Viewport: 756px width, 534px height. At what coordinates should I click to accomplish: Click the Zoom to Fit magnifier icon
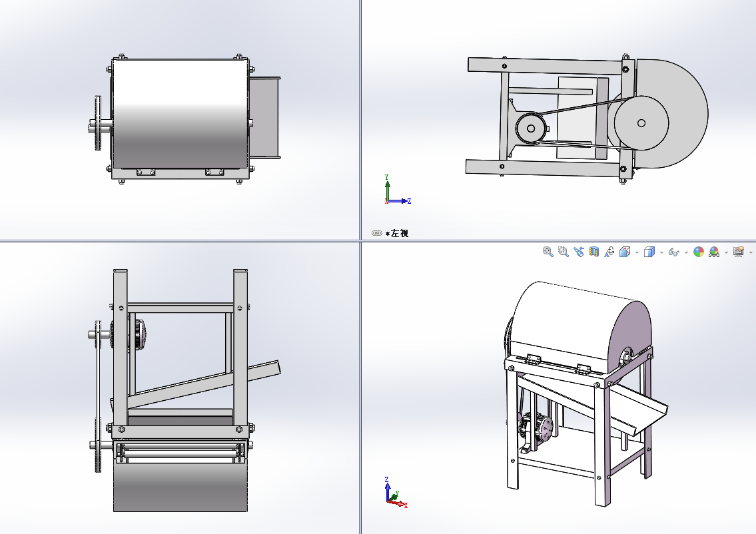point(548,252)
